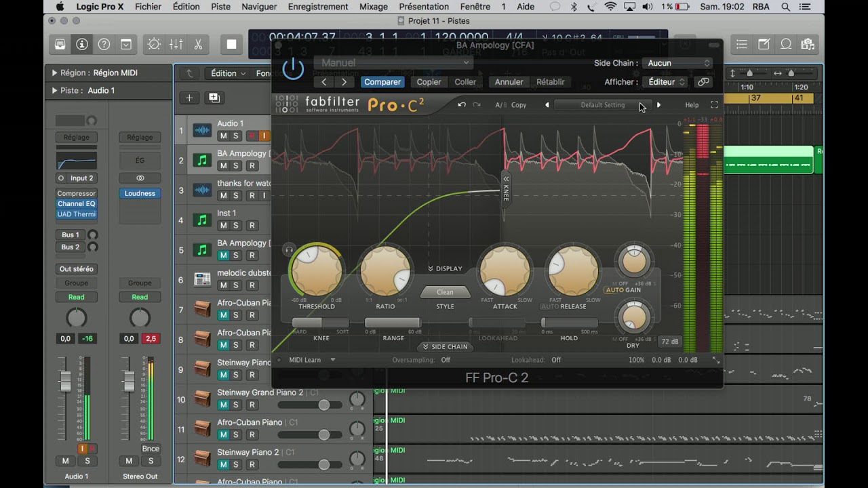
Task: Toggle record enable on track 2
Action: (252, 166)
